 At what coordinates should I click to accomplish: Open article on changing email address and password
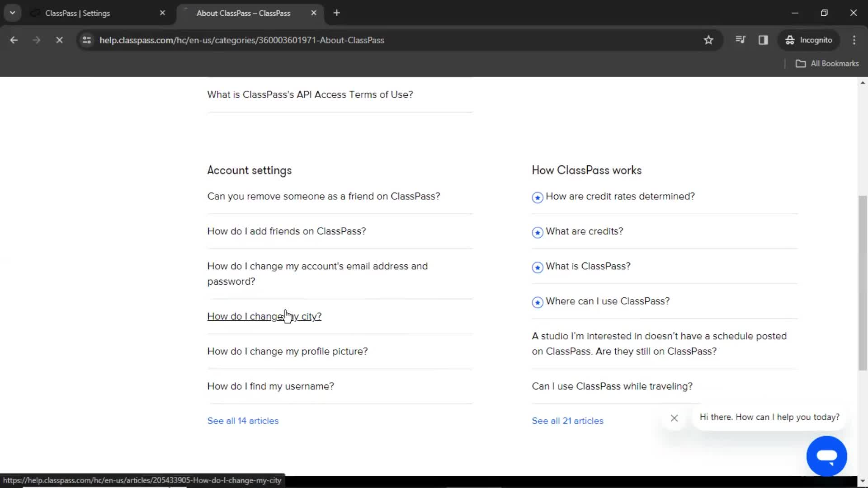coord(317,274)
